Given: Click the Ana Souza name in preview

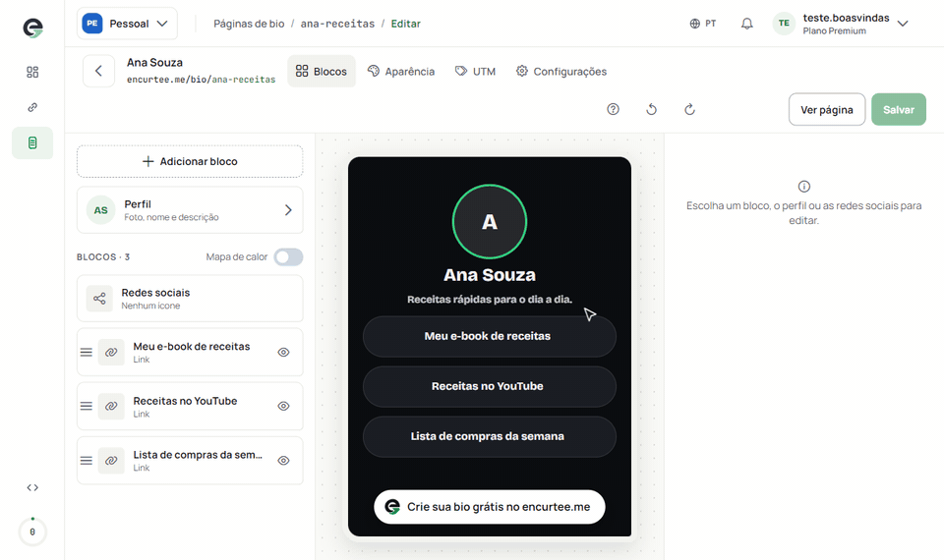Looking at the screenshot, I should 490,275.
